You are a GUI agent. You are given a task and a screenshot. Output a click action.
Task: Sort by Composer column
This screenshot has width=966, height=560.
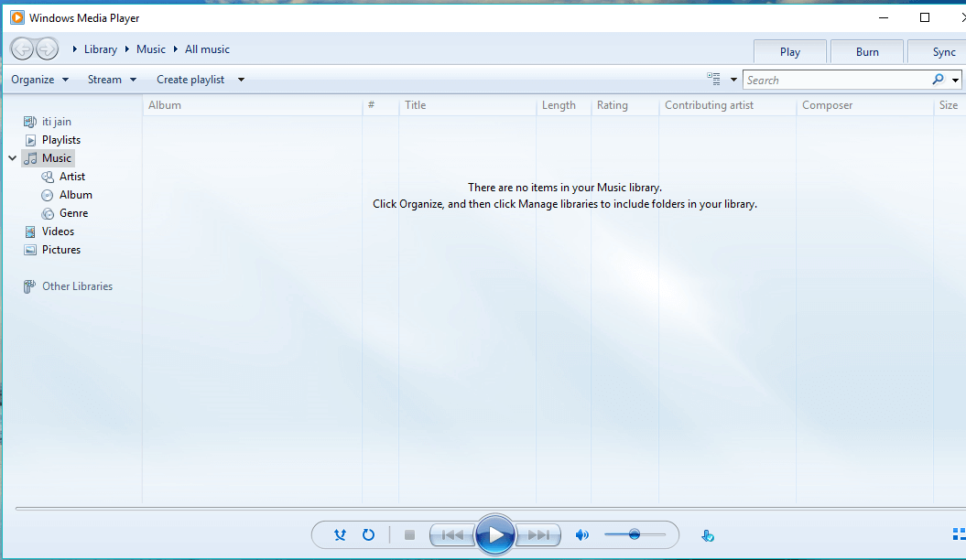865,105
